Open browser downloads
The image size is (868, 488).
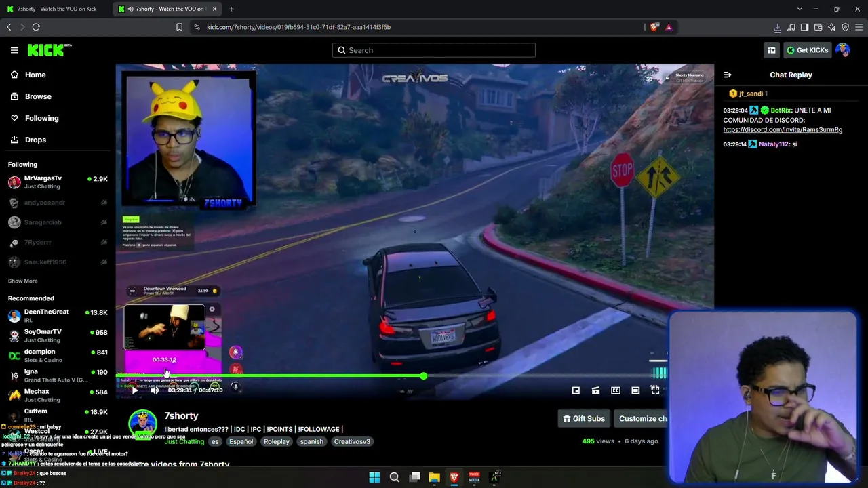[777, 27]
